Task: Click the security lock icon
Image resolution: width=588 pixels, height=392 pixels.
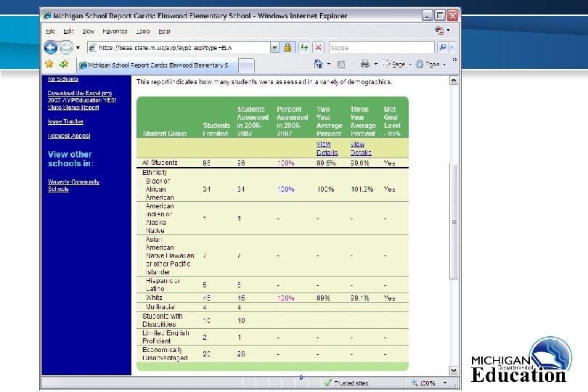Action: coord(287,47)
